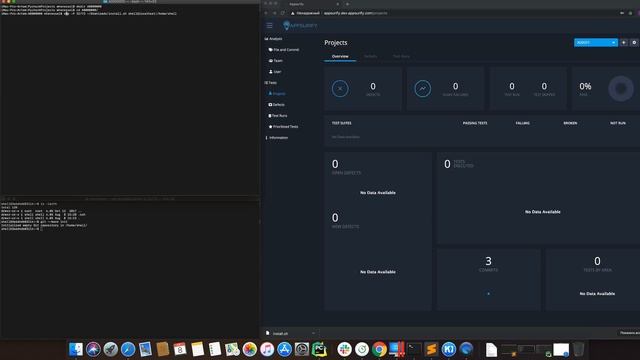
Task: Open the Tests sidebar section
Action: coord(271,83)
